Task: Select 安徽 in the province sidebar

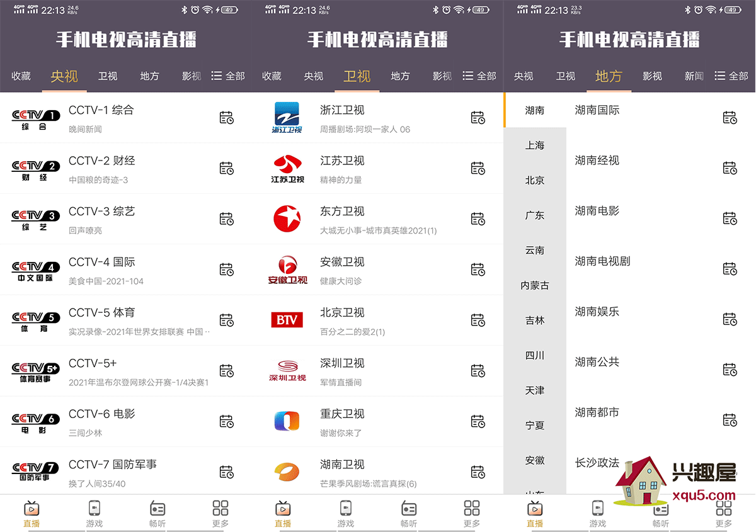Action: pos(535,461)
